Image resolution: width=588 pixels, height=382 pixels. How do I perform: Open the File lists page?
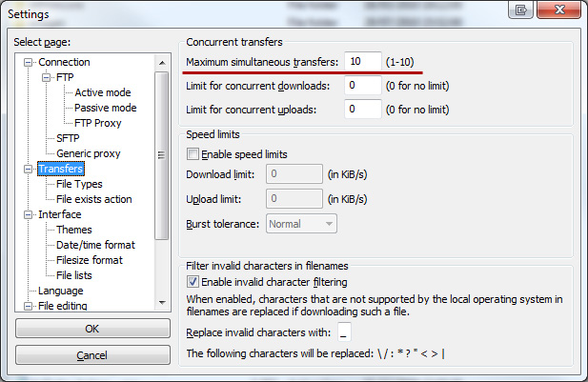(x=74, y=275)
